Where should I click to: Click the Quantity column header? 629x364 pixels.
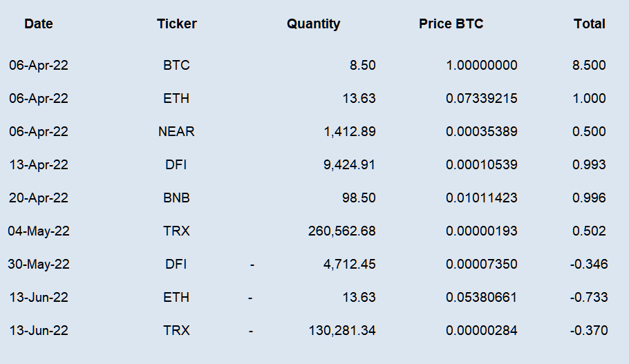(313, 23)
